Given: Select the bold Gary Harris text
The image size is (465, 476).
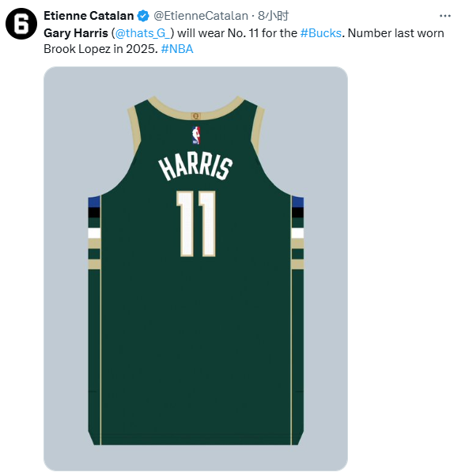Looking at the screenshot, I should (x=76, y=33).
